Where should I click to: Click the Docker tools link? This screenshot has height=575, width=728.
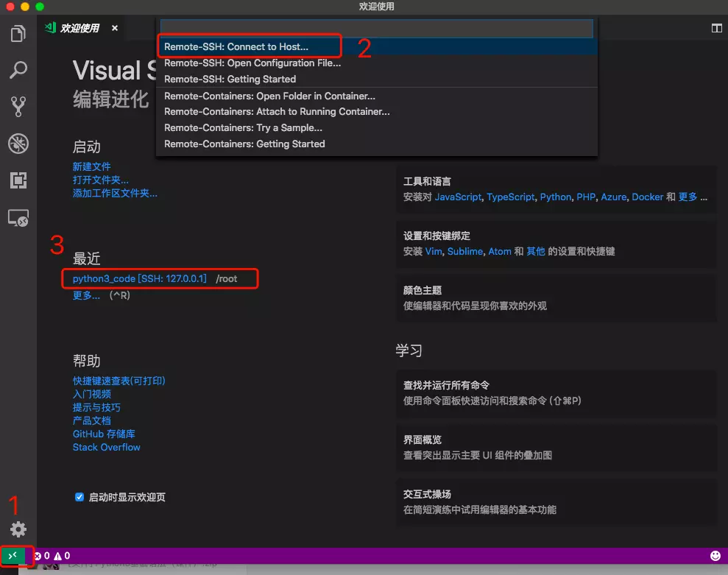pos(647,197)
